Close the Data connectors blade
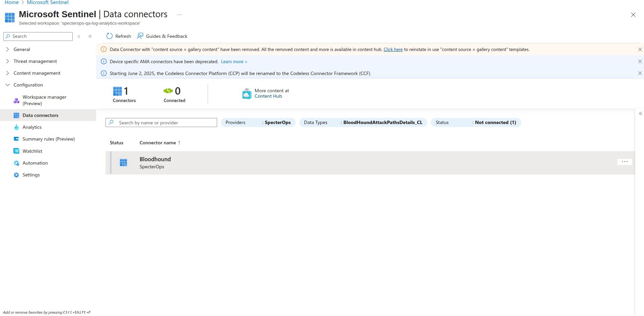The width and height of the screenshot is (644, 316). click(633, 15)
